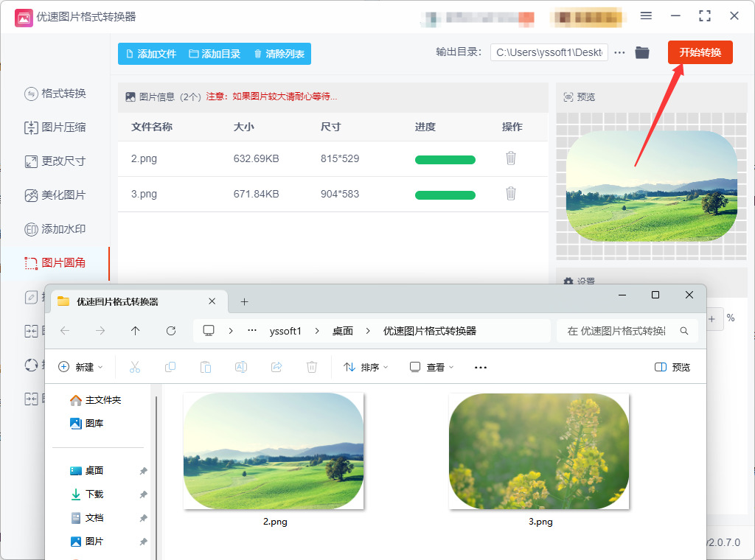Click the Cut scissors icon
The image size is (755, 560).
click(135, 367)
